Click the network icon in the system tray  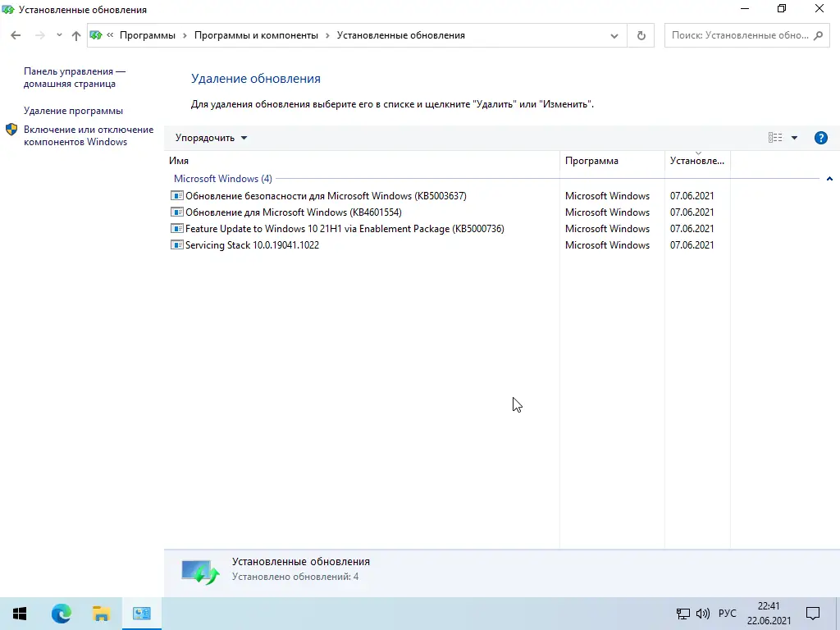pos(682,613)
